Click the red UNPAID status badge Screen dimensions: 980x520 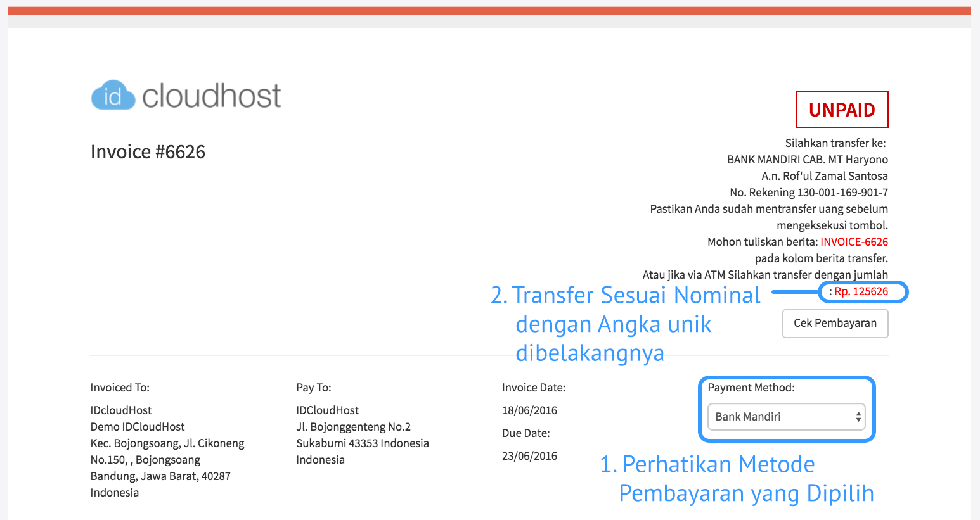pos(842,110)
